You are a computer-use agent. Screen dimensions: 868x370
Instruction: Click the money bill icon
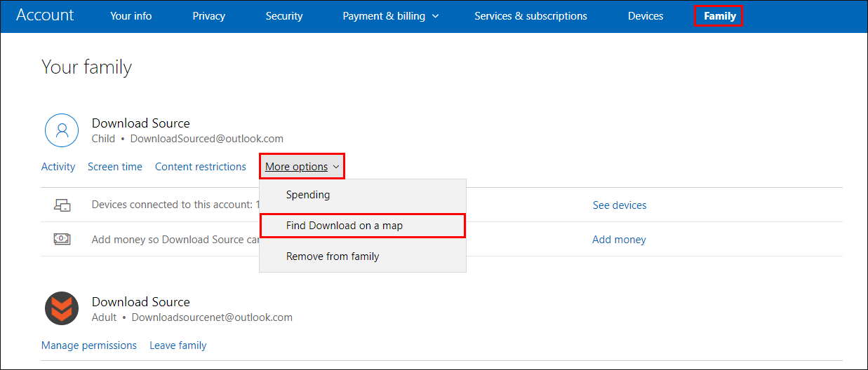point(62,239)
